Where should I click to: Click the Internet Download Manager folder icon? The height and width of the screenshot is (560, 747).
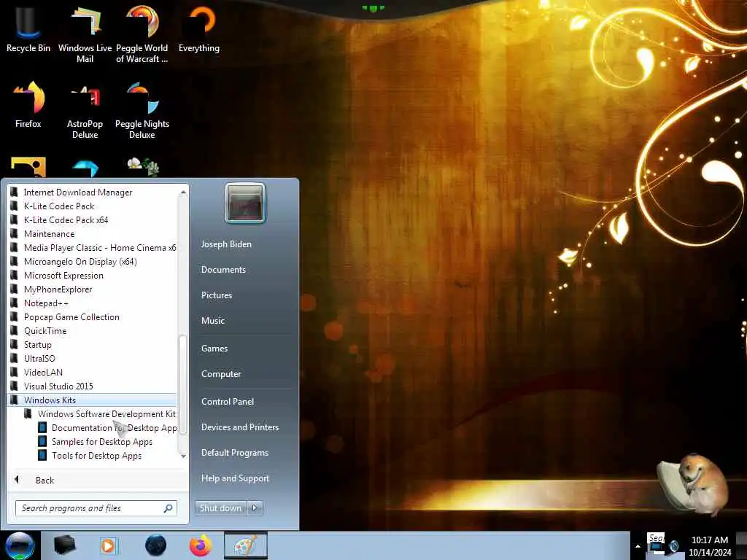(15, 192)
